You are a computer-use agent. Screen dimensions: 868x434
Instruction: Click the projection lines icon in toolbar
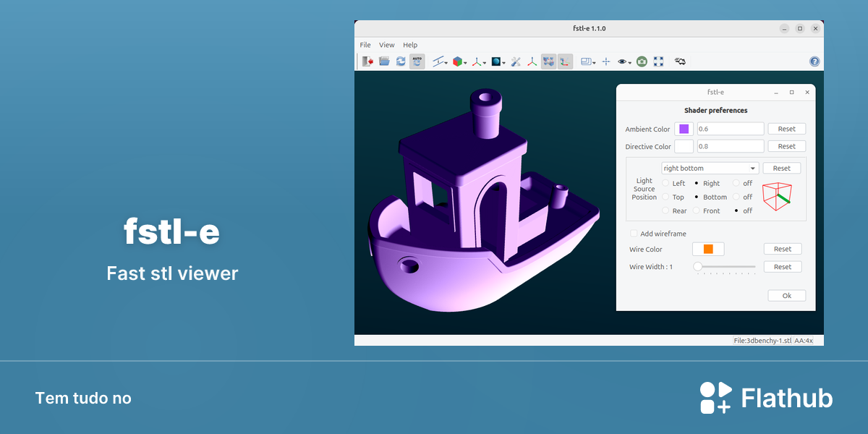(x=438, y=61)
